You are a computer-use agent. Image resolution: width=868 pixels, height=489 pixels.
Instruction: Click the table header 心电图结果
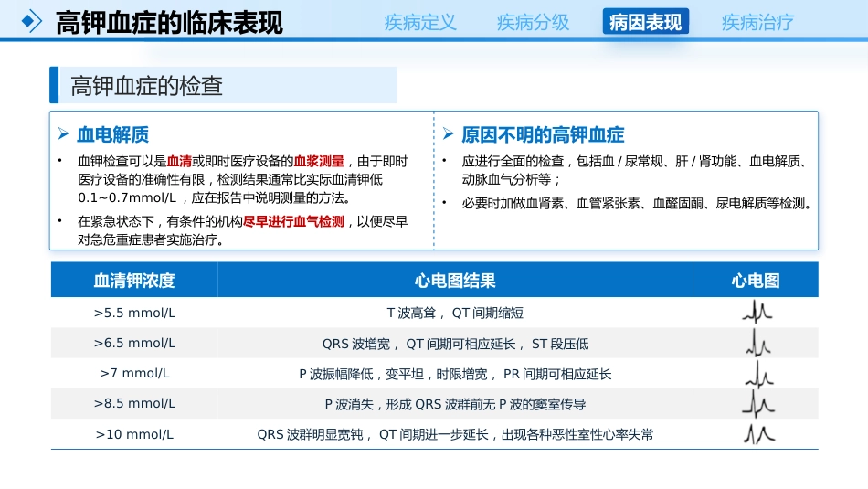pos(455,281)
